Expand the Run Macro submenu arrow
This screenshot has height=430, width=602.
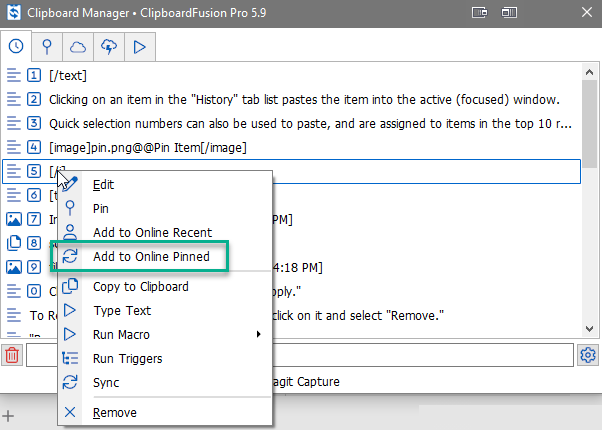[x=259, y=334]
